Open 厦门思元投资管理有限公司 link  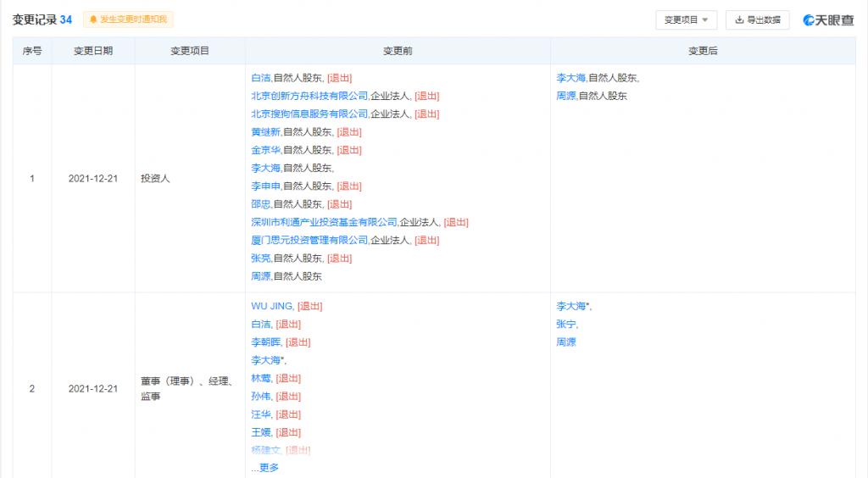coord(309,240)
